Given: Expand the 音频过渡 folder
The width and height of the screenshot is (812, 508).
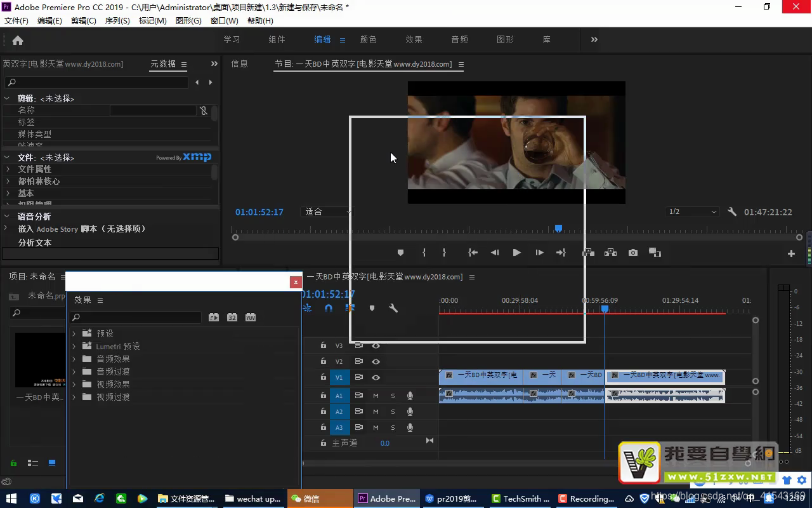Looking at the screenshot, I should click(x=74, y=371).
